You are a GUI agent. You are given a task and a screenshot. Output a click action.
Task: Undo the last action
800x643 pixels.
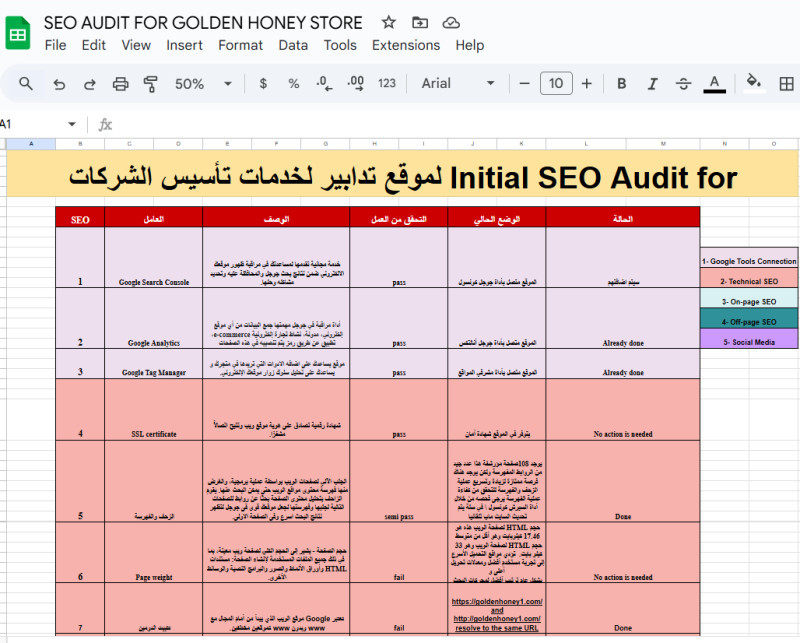click(x=58, y=84)
